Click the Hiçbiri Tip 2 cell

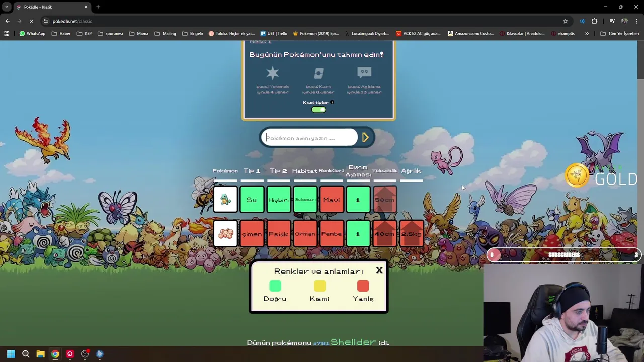279,200
